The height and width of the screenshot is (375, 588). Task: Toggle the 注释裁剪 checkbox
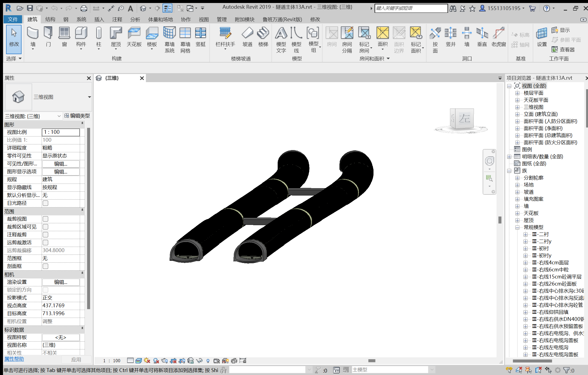[45, 235]
